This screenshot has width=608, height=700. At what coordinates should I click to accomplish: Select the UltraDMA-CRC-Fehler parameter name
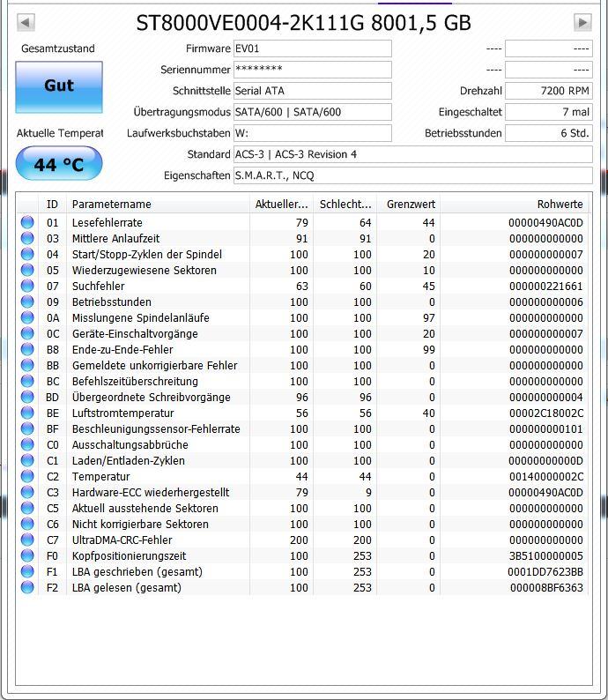click(x=122, y=540)
